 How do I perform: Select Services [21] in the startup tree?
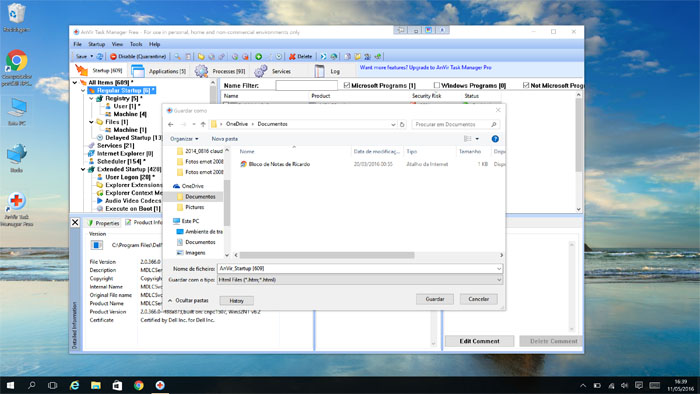coord(115,145)
